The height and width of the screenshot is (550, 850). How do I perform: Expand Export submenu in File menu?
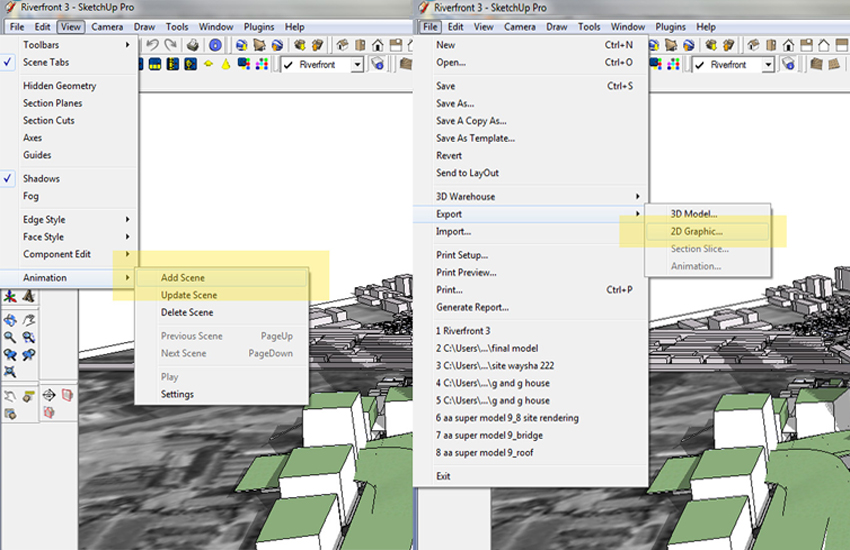(x=530, y=214)
